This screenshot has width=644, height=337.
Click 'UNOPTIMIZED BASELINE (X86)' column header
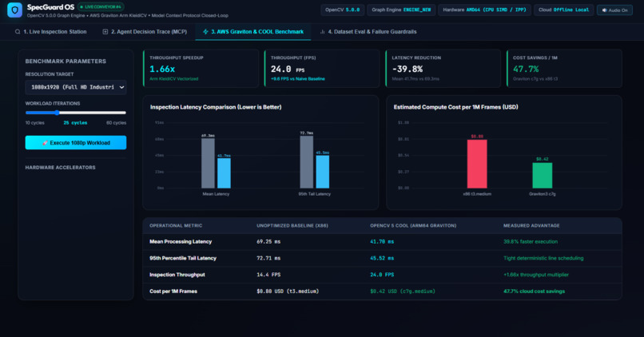(292, 226)
